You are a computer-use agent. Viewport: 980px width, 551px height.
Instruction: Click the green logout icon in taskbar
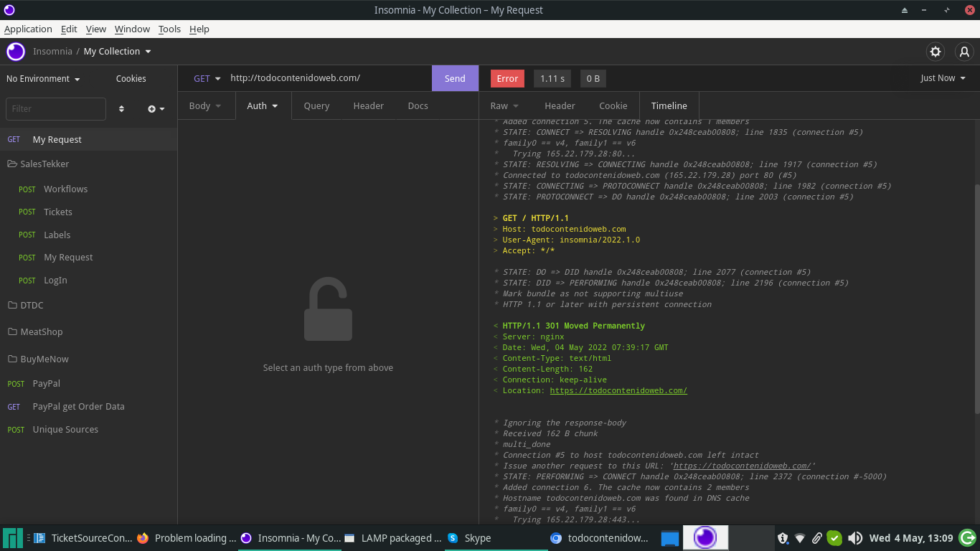tap(968, 537)
